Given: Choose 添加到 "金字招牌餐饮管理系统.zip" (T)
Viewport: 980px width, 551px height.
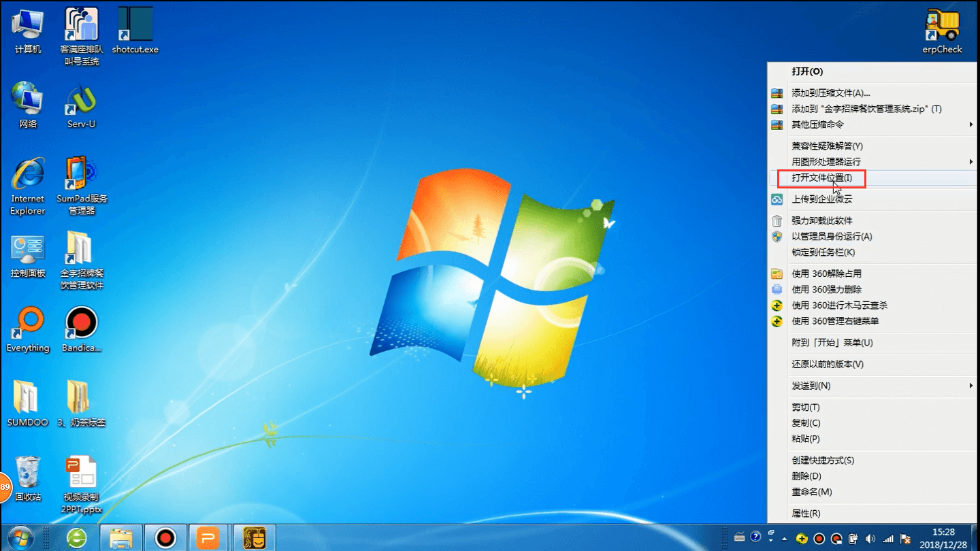Looking at the screenshot, I should click(872, 109).
